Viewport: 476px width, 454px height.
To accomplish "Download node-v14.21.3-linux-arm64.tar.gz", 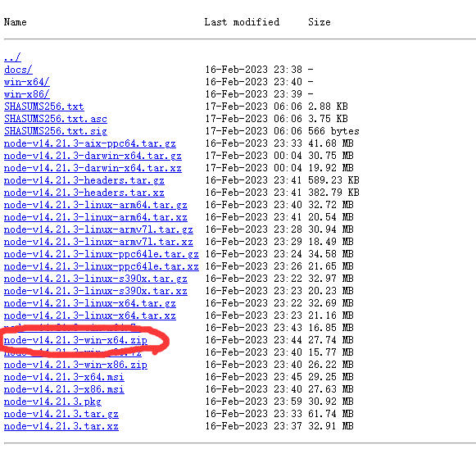I will pos(96,205).
